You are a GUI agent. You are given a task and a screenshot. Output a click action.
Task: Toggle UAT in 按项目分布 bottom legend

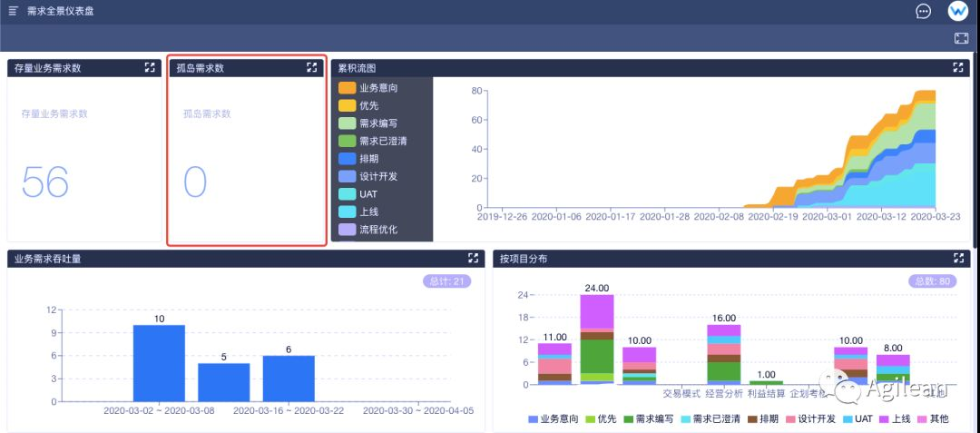860,418
